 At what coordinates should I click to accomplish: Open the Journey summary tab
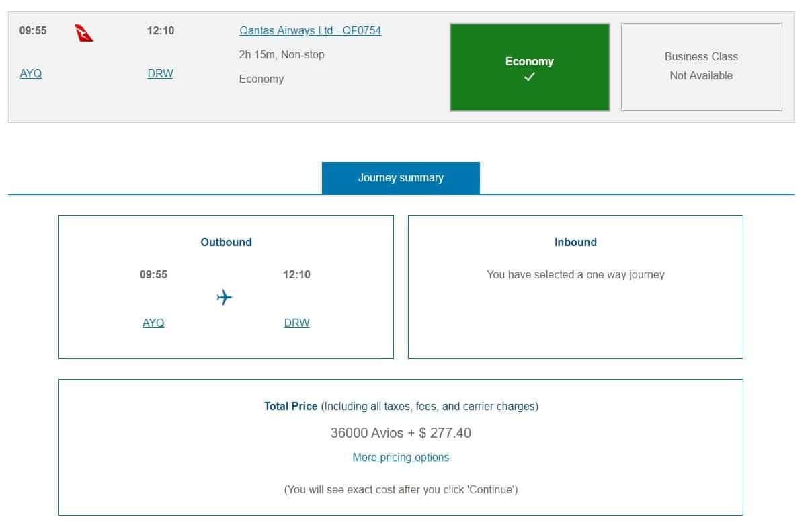(401, 177)
